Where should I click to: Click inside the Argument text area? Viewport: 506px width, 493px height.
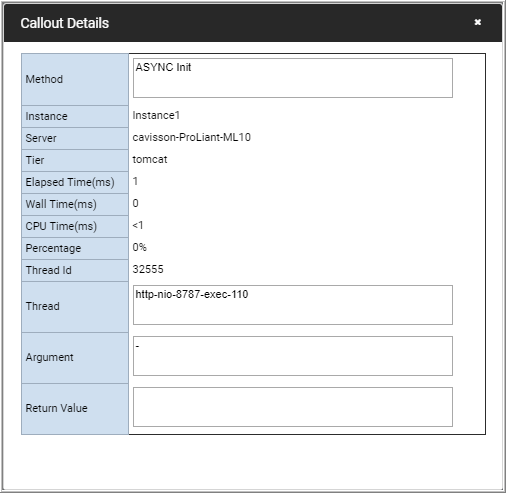(x=293, y=356)
